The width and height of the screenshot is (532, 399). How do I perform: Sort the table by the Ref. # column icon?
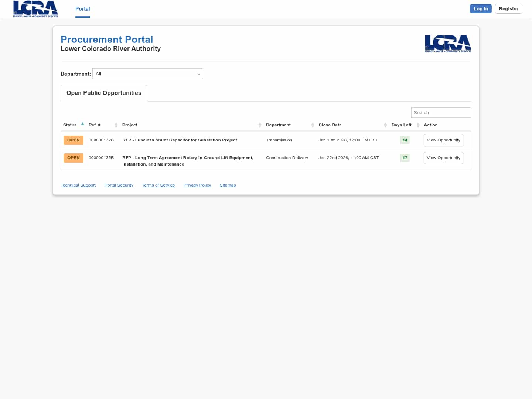tap(116, 125)
